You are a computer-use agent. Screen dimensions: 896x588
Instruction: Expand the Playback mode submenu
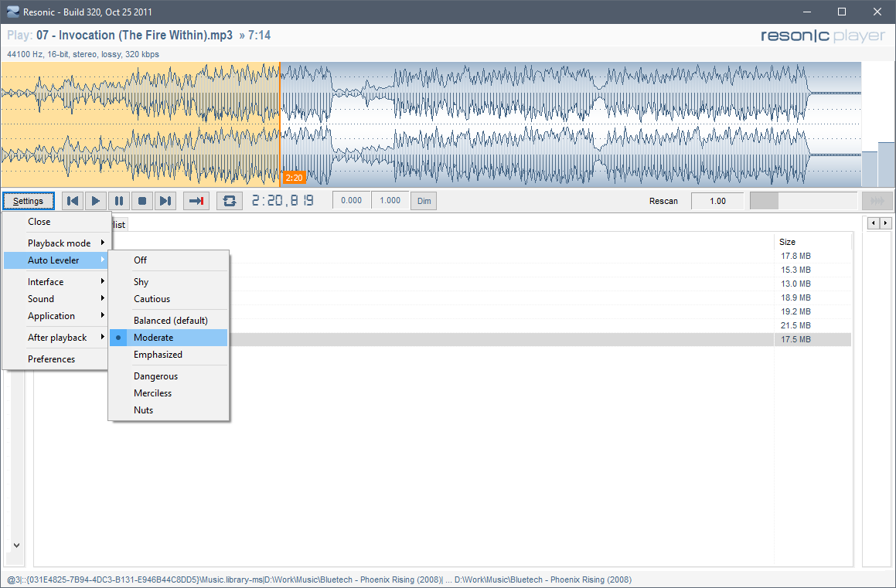tap(59, 243)
